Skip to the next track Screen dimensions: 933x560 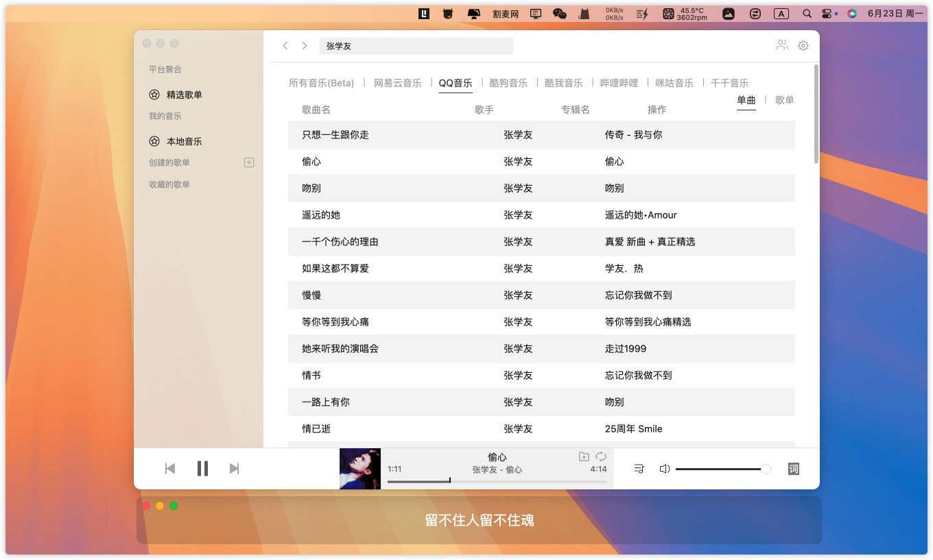click(x=234, y=468)
